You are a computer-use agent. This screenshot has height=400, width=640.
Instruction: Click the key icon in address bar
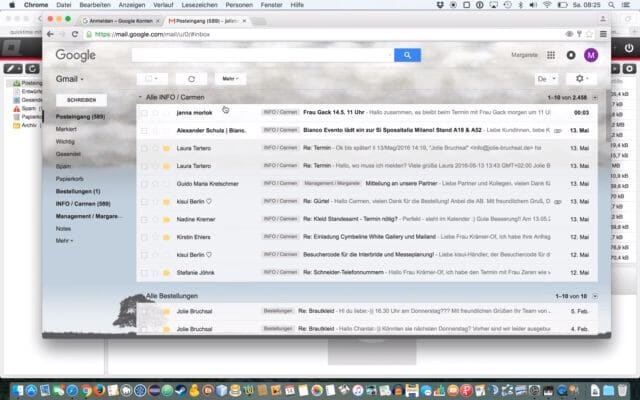click(579, 34)
